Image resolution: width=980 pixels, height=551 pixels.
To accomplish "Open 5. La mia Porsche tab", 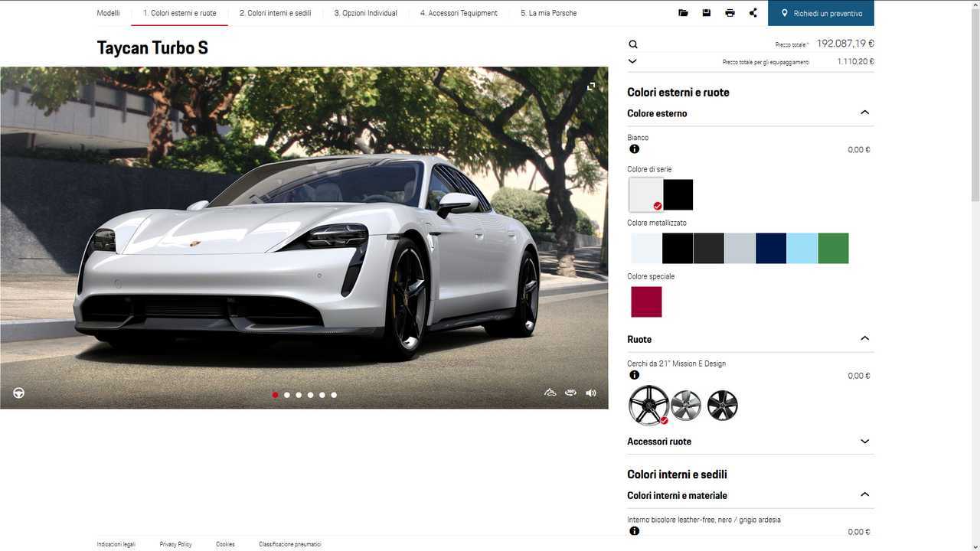I will pyautogui.click(x=549, y=13).
